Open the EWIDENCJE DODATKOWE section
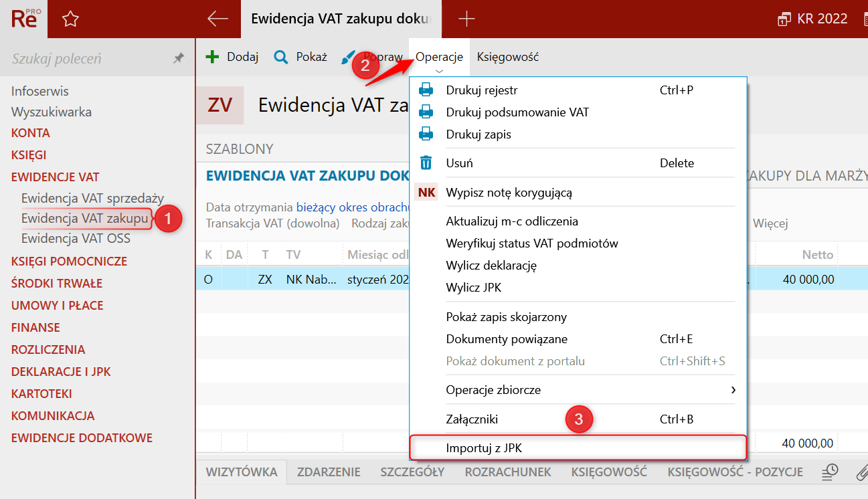Screen dimensions: 868x499 [82, 438]
